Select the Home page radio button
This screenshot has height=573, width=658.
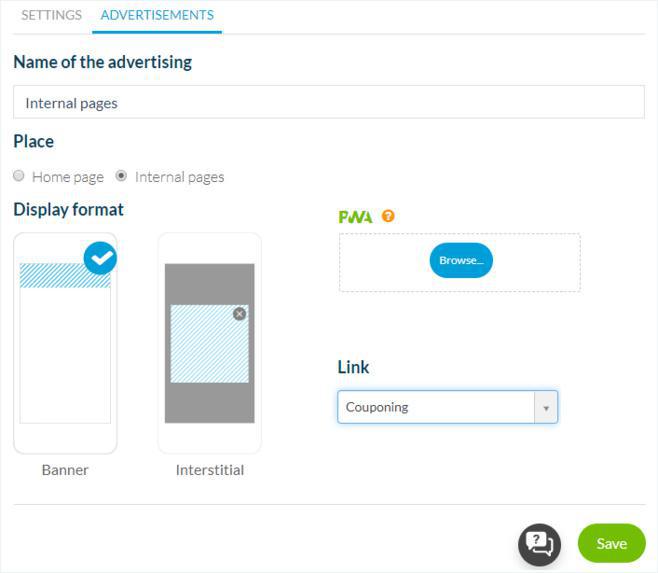tap(19, 176)
